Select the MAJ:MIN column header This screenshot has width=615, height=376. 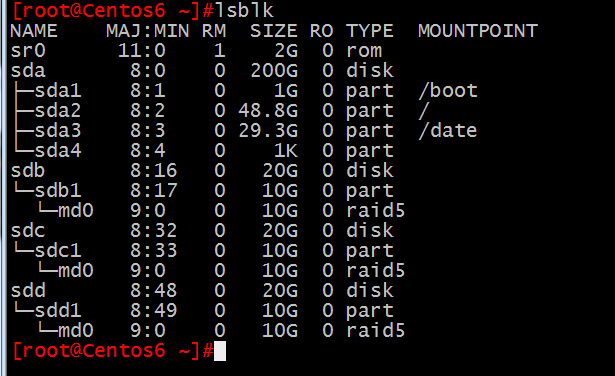(147, 31)
